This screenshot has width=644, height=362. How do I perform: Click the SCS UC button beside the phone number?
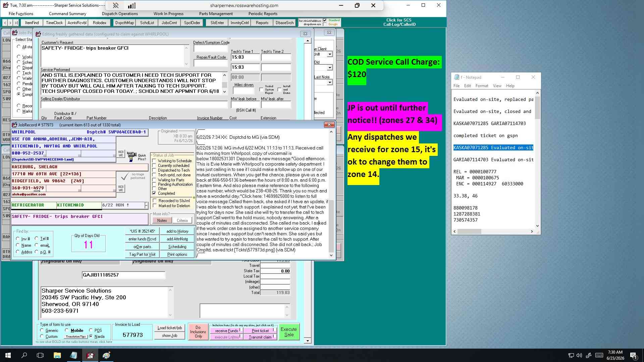[x=121, y=188]
